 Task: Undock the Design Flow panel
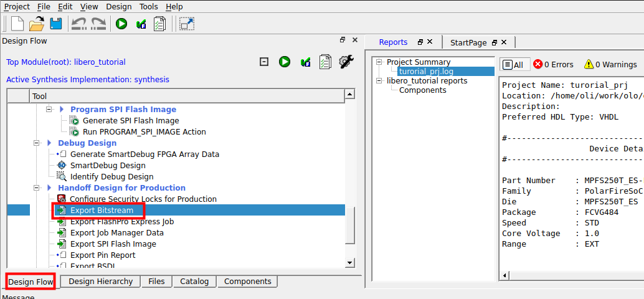(x=343, y=40)
